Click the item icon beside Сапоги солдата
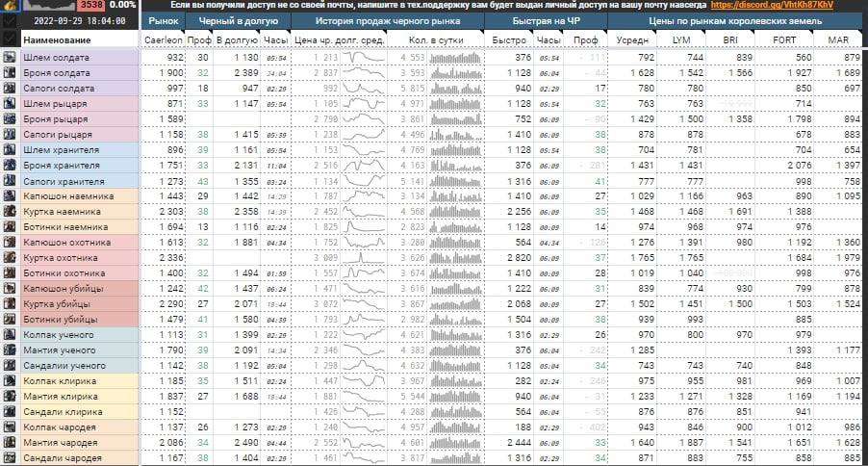The width and height of the screenshot is (868, 466). [x=10, y=89]
